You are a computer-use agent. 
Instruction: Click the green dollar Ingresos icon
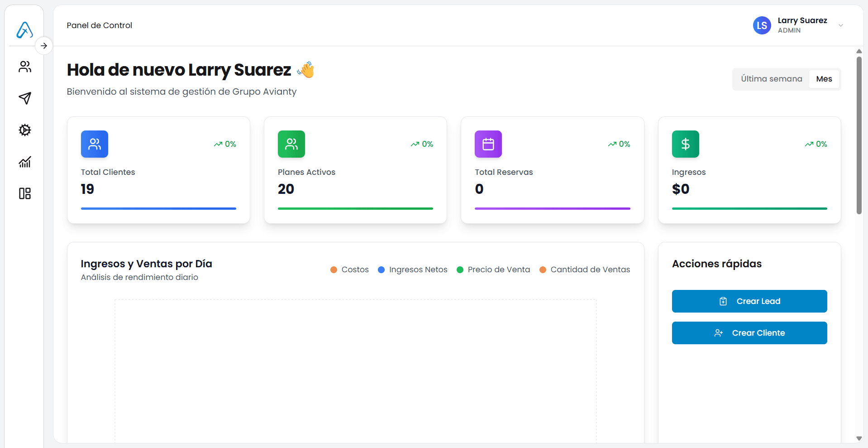[x=685, y=144]
